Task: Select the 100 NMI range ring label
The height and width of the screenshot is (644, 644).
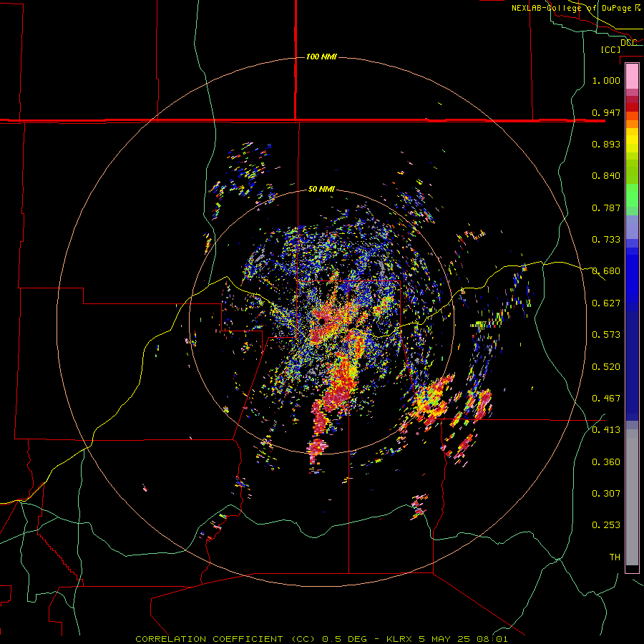Action: point(321,57)
